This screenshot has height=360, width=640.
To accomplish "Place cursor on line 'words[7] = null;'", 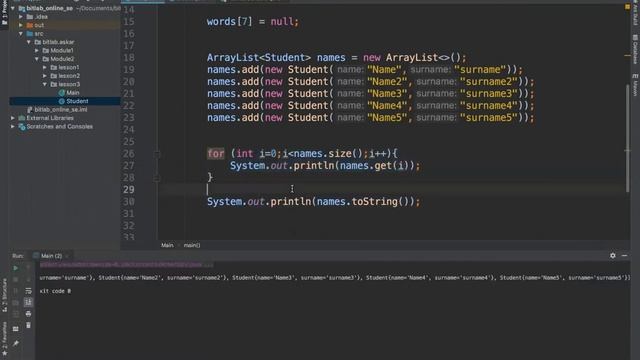I will pos(253,22).
